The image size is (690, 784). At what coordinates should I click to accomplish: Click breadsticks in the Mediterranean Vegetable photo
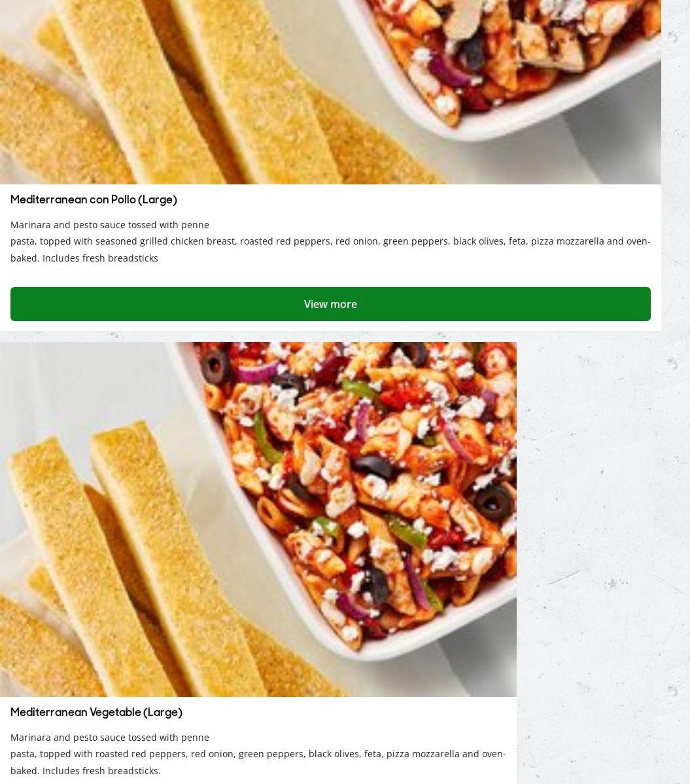(x=125, y=565)
